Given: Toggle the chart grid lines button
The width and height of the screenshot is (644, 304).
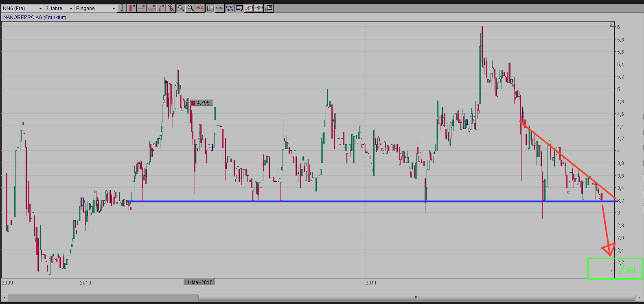Looking at the screenshot, I should point(210,8).
